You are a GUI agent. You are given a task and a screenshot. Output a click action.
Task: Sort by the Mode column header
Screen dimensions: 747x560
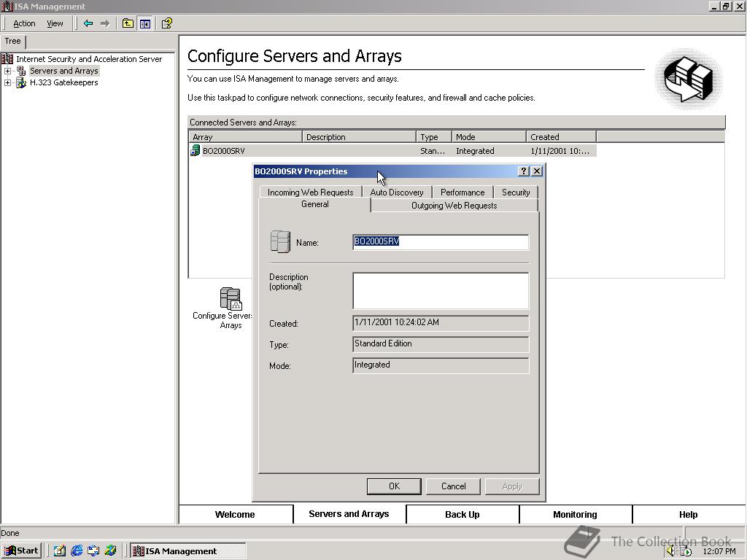click(x=489, y=137)
